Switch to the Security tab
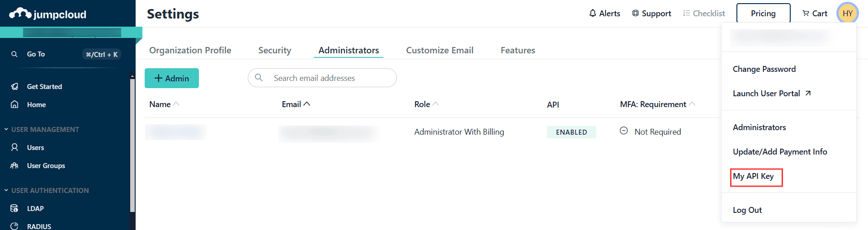The width and height of the screenshot is (868, 230). tap(274, 50)
